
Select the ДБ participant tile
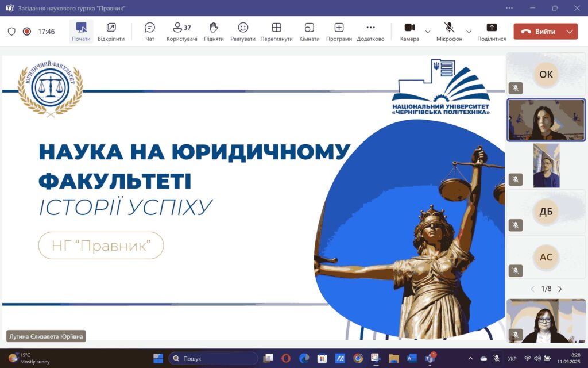[546, 212]
